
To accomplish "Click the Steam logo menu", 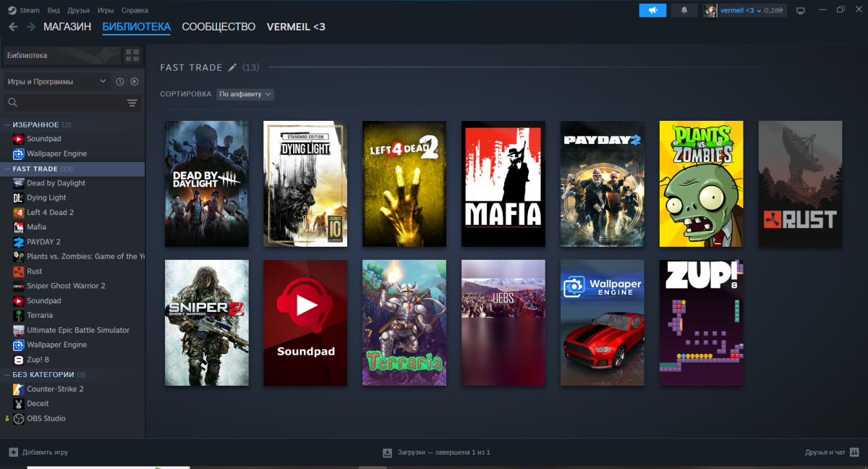I will (24, 10).
